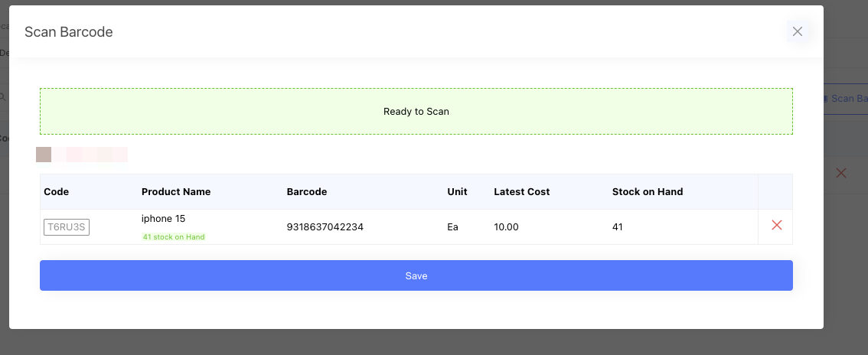This screenshot has height=355, width=868.
Task: Click the dimmed red X behind the dialog
Action: click(x=841, y=174)
